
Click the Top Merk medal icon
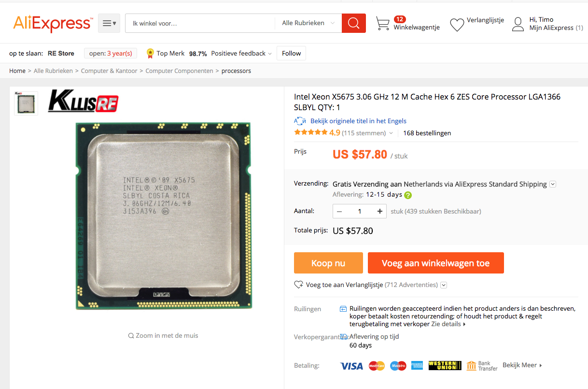(150, 53)
